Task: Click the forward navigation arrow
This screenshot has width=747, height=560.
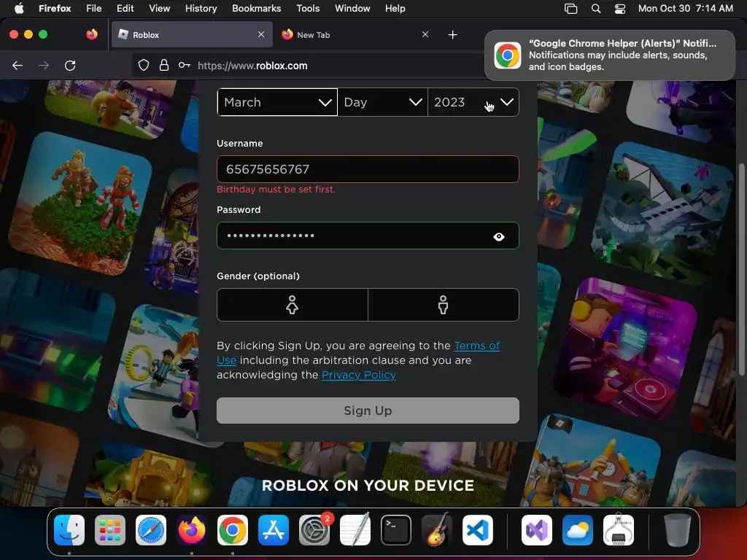Action: coord(44,65)
